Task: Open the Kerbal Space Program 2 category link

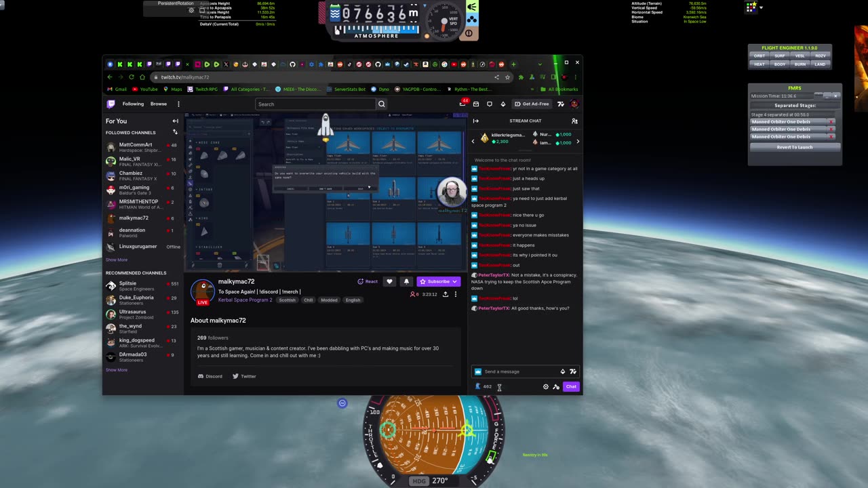Action: point(245,300)
